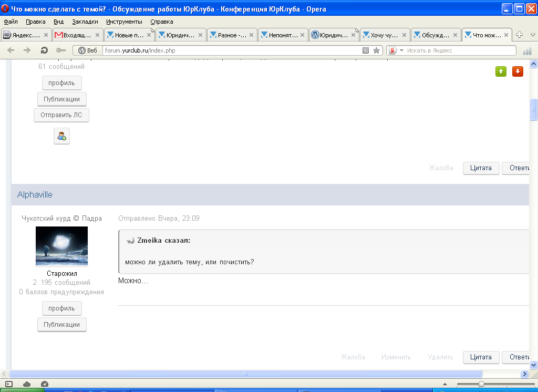Click the bookmark star in address bar
Screen dimensions: 538x392
coord(376,50)
